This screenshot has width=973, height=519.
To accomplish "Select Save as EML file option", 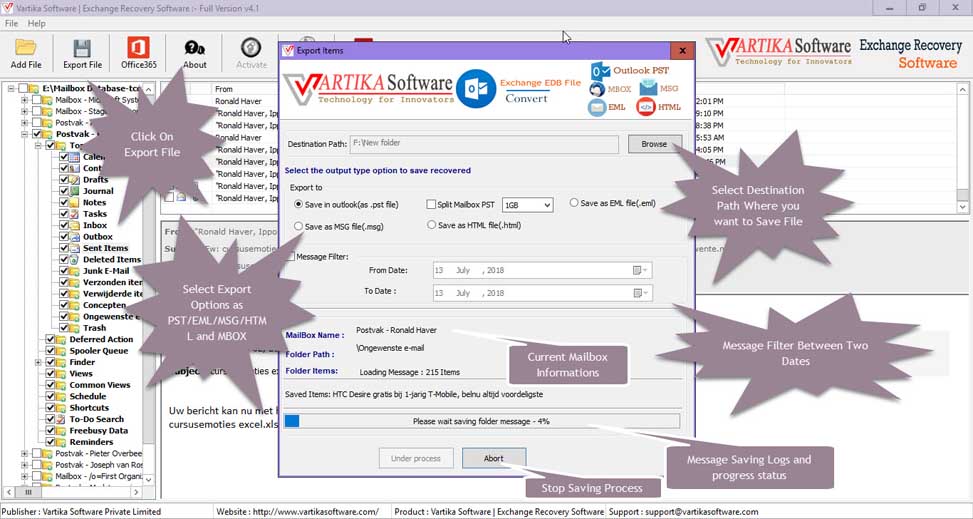I will (574, 203).
